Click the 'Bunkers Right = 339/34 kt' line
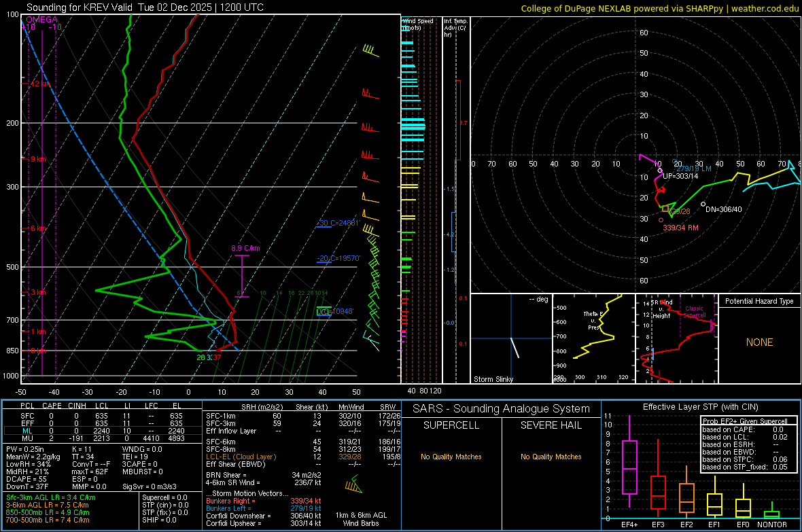 click(264, 501)
